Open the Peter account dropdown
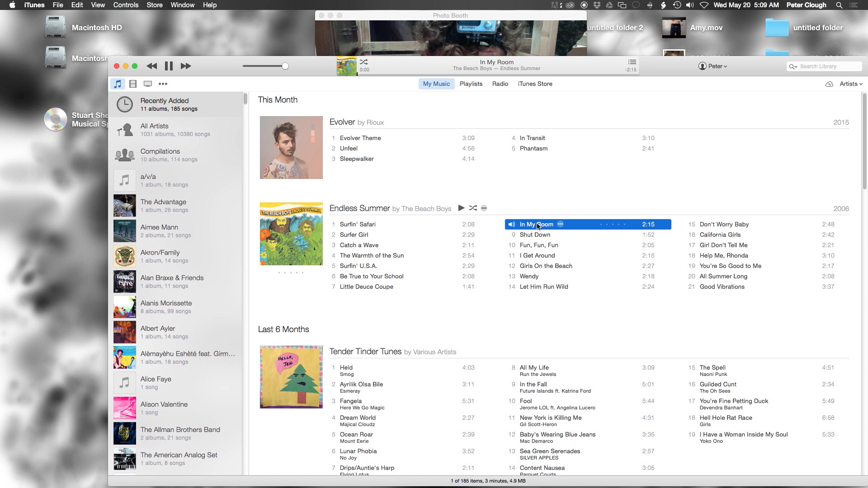The height and width of the screenshot is (488, 868). click(713, 66)
